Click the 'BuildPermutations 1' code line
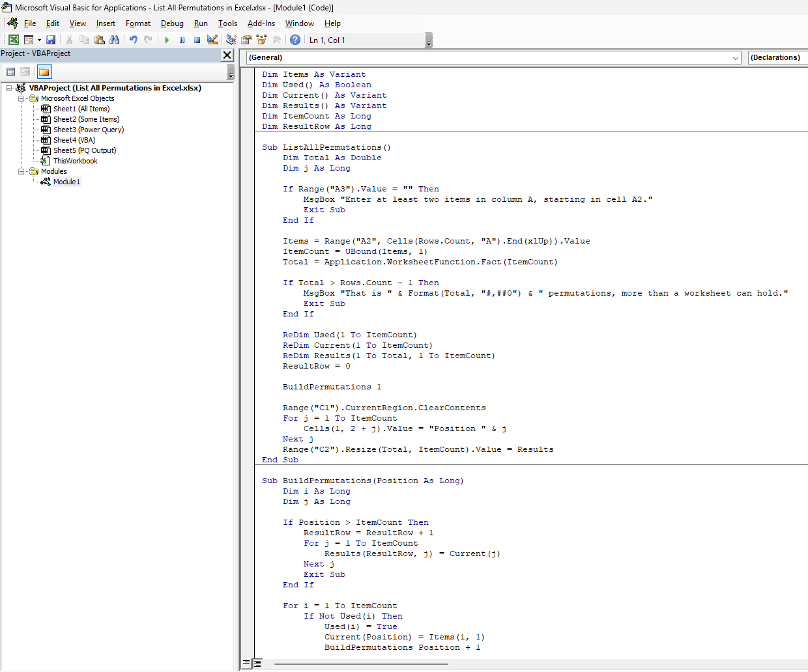Image resolution: width=808 pixels, height=672 pixels. pos(332,387)
